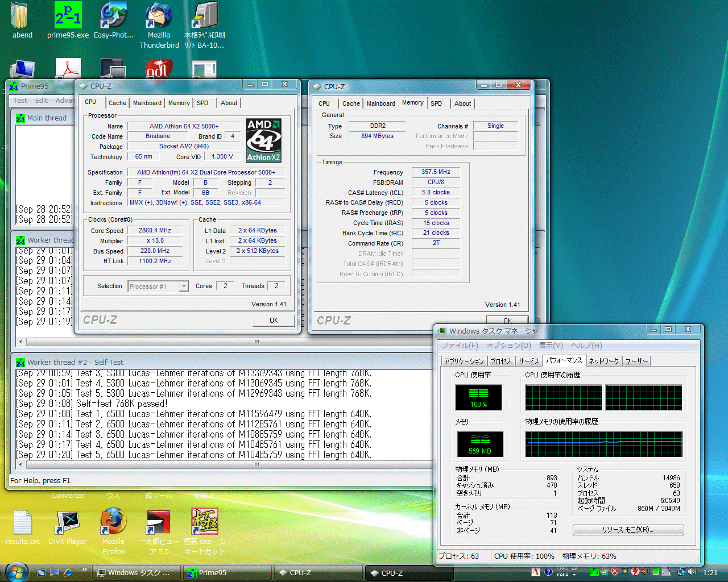The image size is (728, 582).
Task: Open the red odl desktop icon
Action: (159, 68)
